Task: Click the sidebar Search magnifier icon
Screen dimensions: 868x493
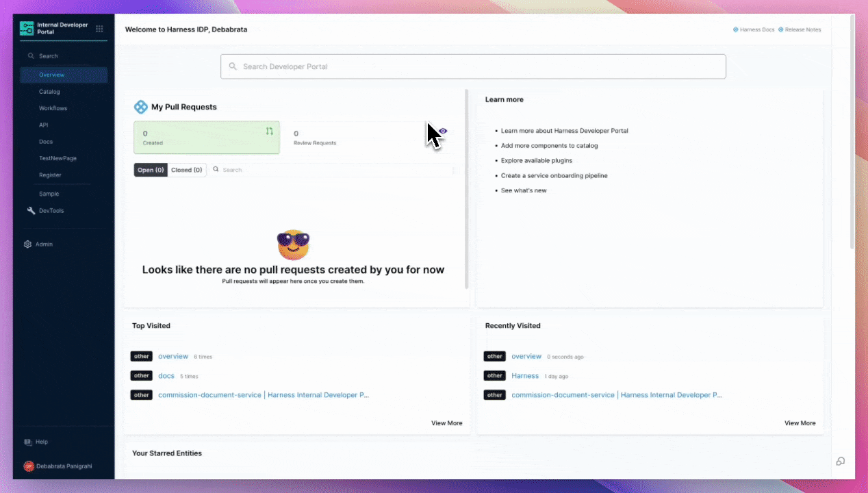Action: click(x=31, y=56)
